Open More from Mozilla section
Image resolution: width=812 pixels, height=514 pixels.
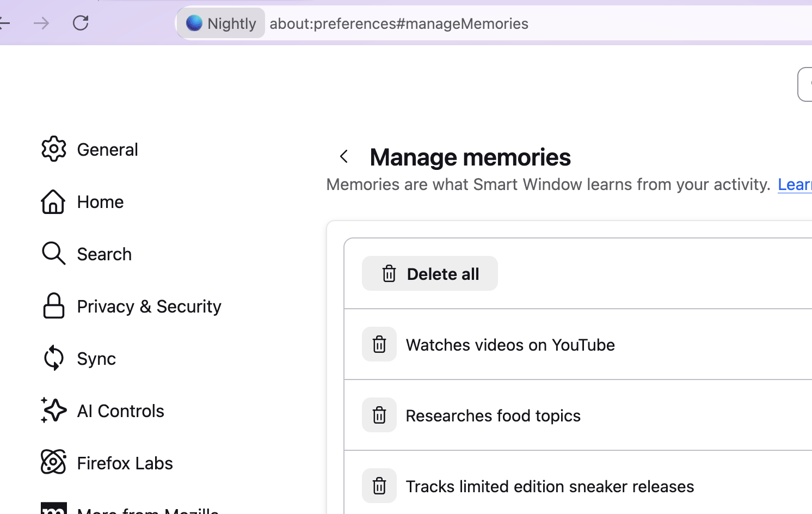coord(147,510)
